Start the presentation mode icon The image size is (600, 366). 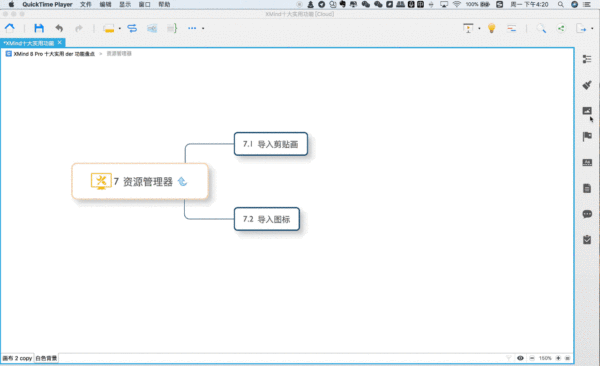(468, 28)
